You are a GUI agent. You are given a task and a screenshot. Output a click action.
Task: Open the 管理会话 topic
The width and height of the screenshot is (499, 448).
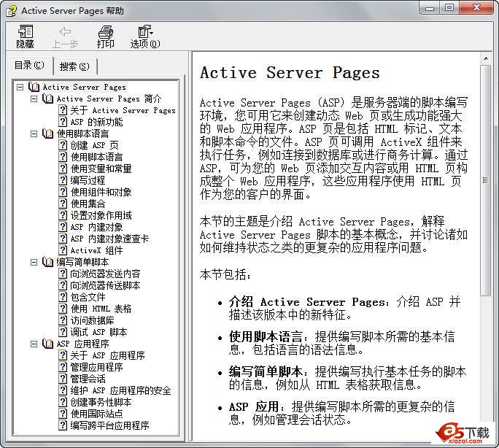click(88, 379)
